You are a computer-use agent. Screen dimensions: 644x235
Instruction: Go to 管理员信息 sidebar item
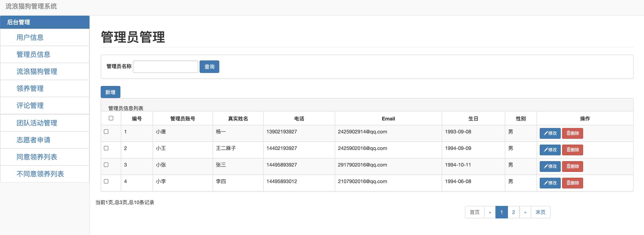(x=33, y=55)
